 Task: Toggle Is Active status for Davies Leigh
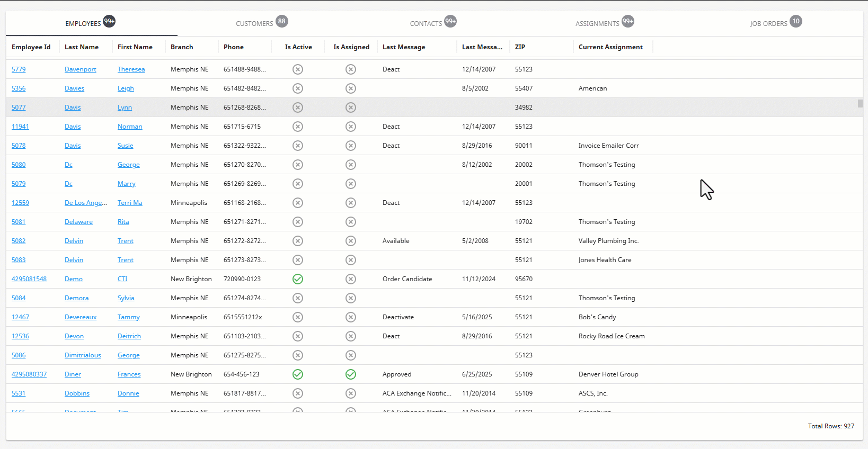point(298,88)
